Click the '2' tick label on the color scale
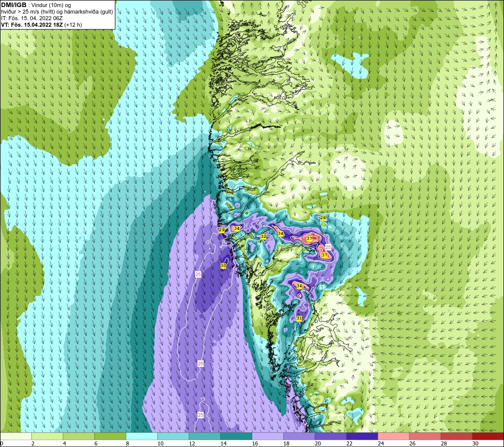Screen dimensions: 504x447 click(33, 443)
